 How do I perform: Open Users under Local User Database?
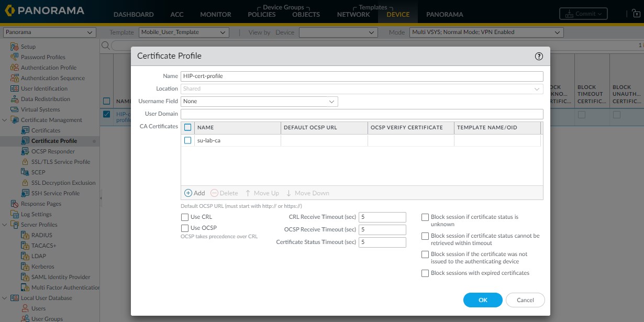pos(39,308)
